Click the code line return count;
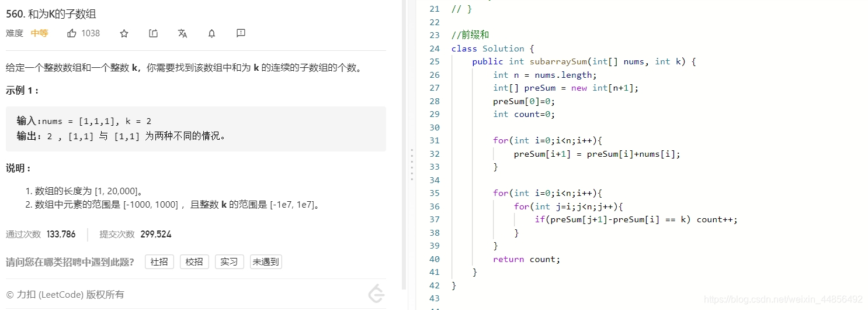The image size is (868, 310). tap(526, 259)
